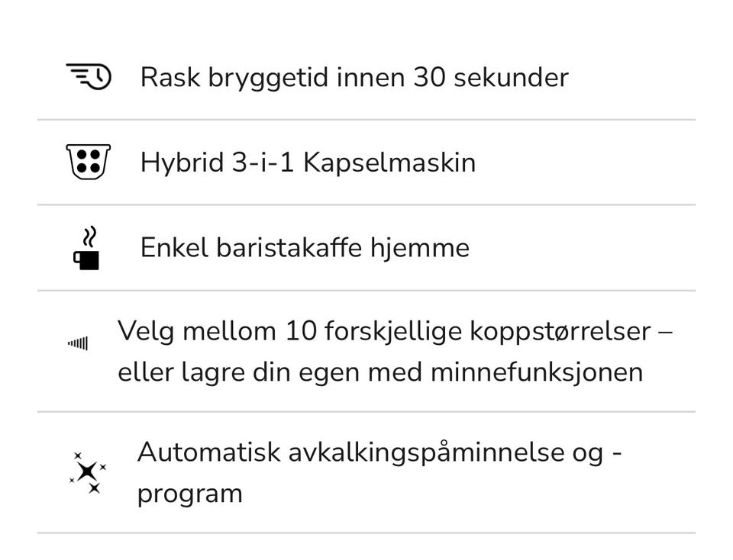This screenshot has height=560, width=733.
Task: Click the word 'sekunder' in first row
Action: (511, 77)
